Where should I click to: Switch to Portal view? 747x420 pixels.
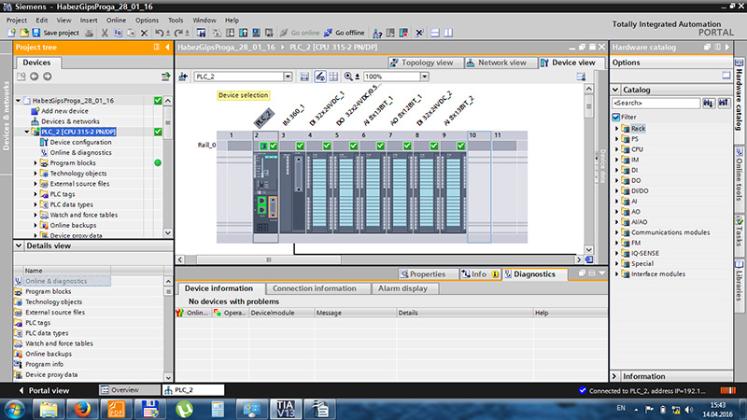44,390
